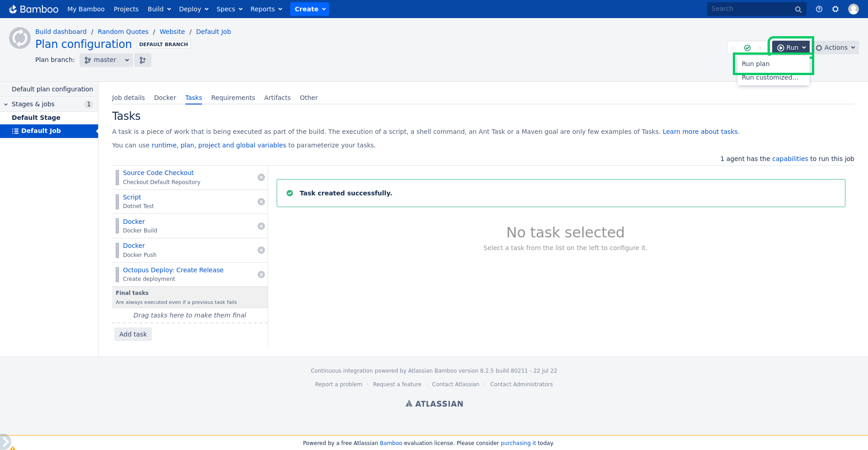
Task: Grab the Docker Build drag handle
Action: [x=118, y=226]
